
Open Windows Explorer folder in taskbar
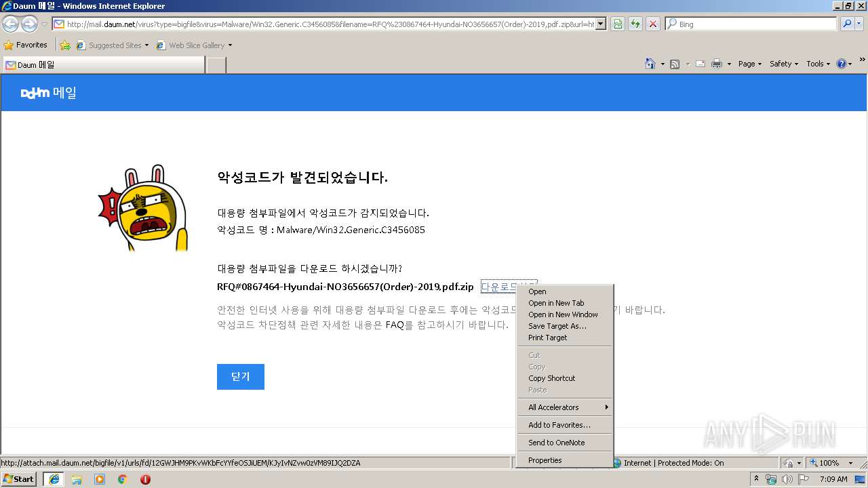pos(77,479)
